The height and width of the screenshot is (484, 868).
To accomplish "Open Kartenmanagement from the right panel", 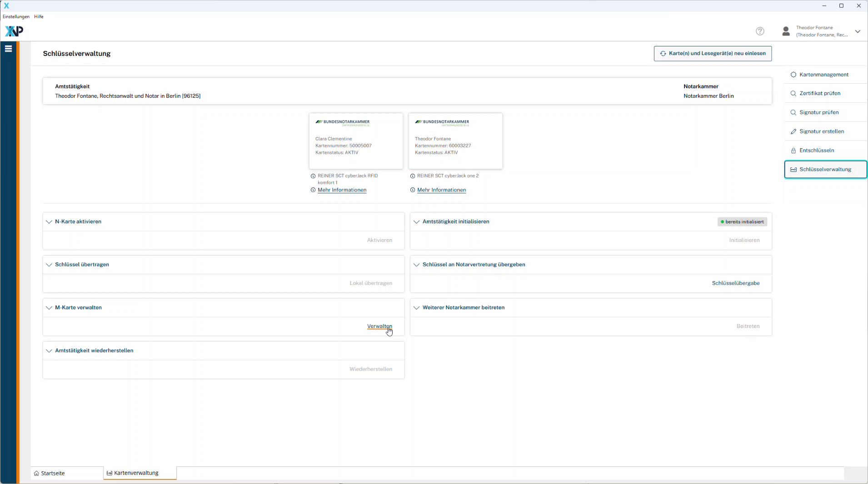I will pos(823,75).
